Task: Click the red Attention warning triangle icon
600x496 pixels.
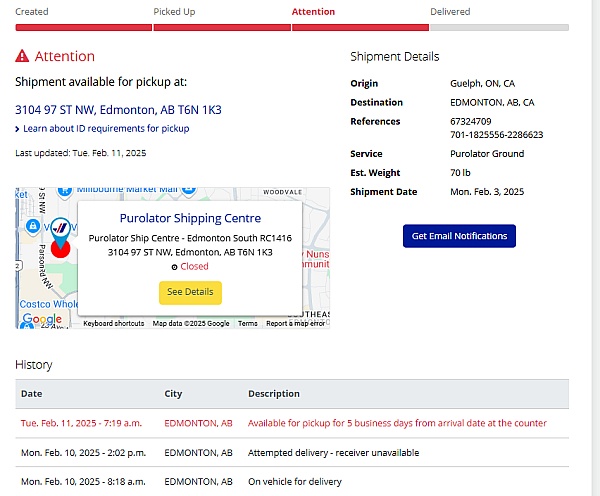Action: (22, 56)
